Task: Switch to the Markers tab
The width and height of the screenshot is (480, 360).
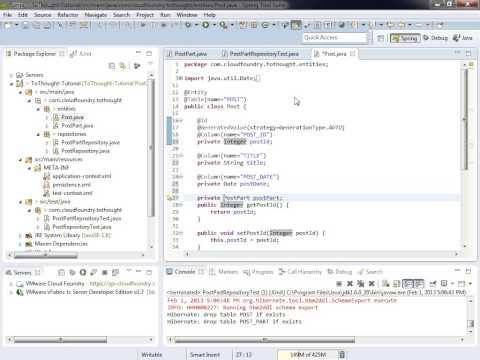Action: pos(224,272)
